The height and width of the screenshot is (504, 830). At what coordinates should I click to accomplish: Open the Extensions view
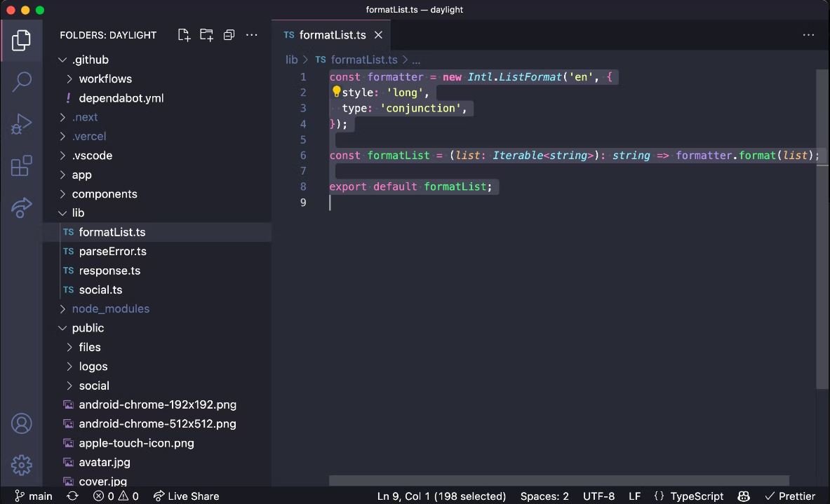(21, 166)
